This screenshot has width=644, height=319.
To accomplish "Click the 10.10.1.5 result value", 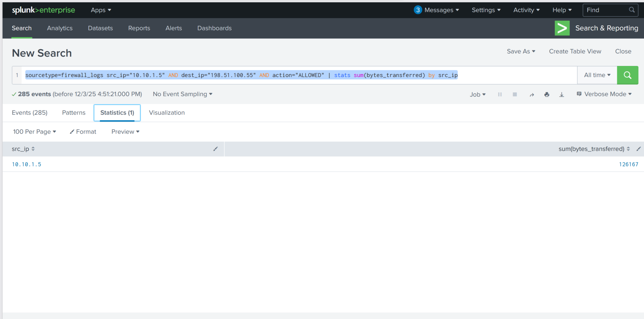I will 26,164.
